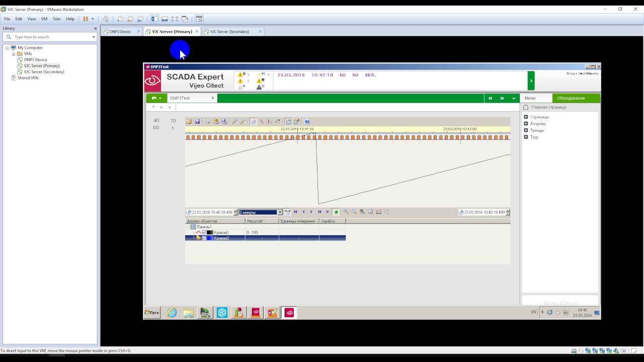The image size is (644, 362).
Task: Take a VM snapshot icon
Action: pyautogui.click(x=120, y=19)
